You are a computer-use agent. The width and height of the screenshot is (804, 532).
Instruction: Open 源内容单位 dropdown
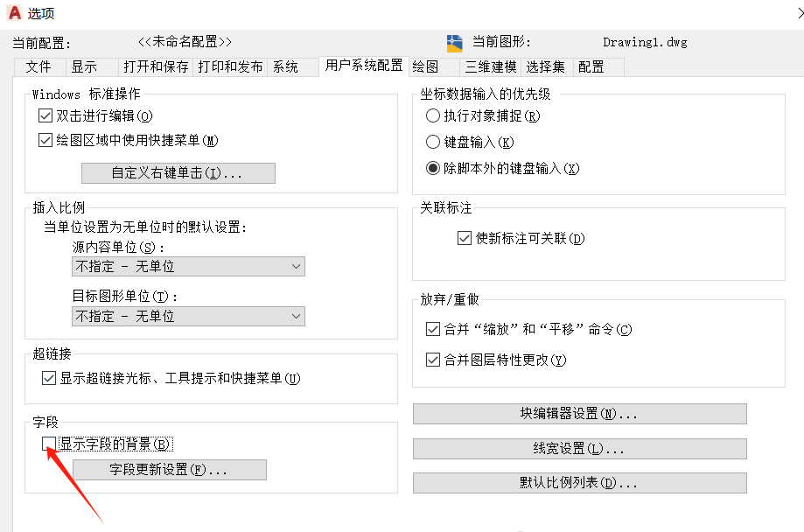tap(188, 267)
